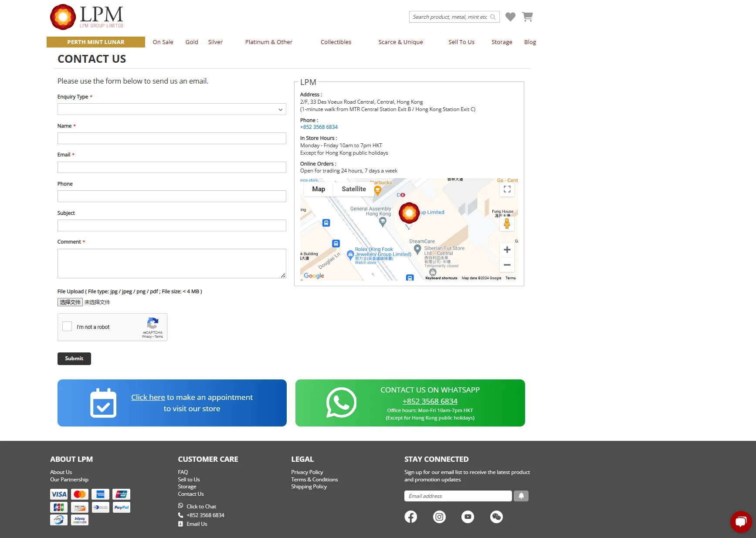Image resolution: width=756 pixels, height=538 pixels.
Task: Click the Click to Chat link
Action: coord(201,507)
